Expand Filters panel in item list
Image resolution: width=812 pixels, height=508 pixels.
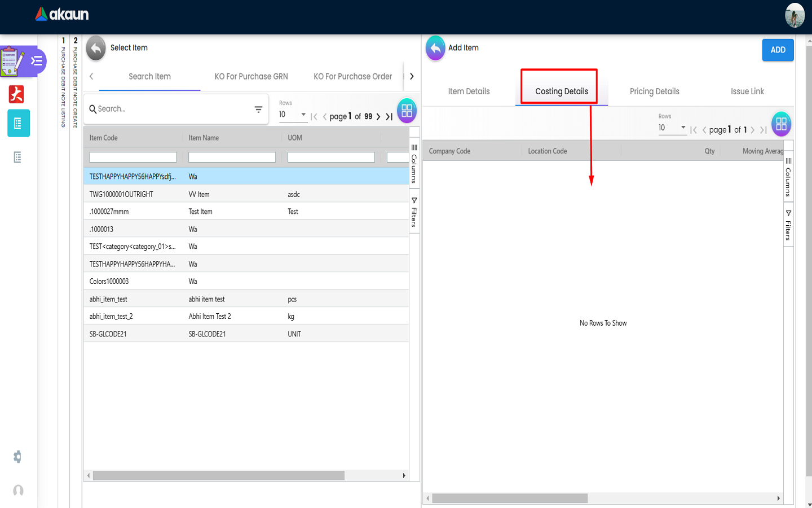click(414, 212)
